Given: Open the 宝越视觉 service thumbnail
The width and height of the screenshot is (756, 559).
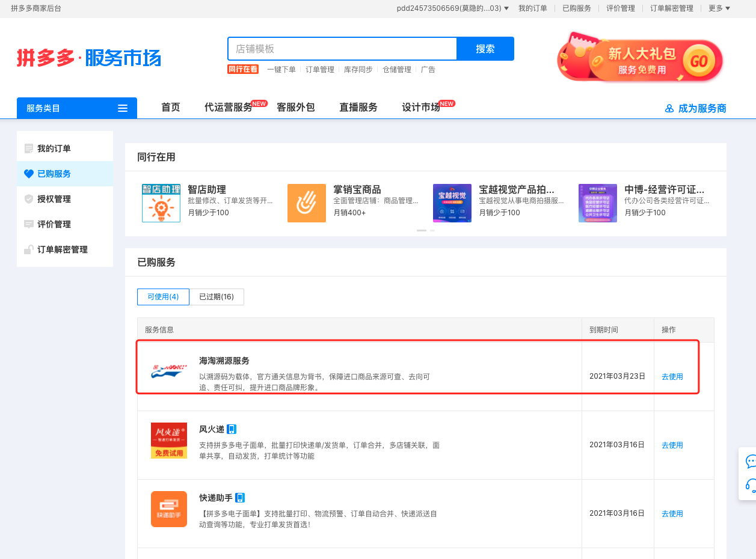Looking at the screenshot, I should [x=452, y=203].
